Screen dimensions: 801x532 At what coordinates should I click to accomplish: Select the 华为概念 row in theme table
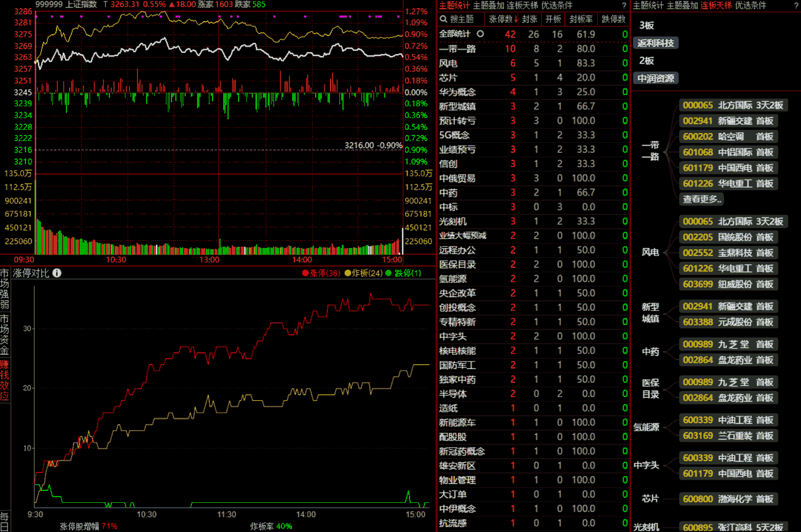tap(533, 92)
